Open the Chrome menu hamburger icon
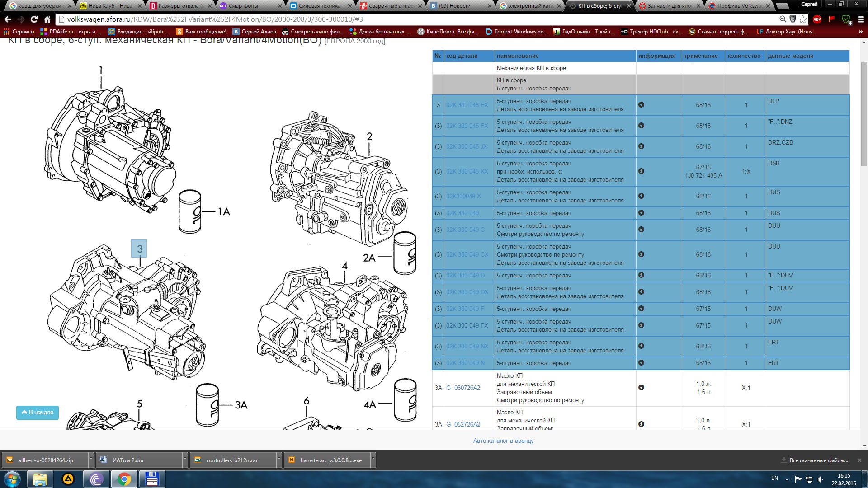Screen dimensions: 868x488 point(861,19)
